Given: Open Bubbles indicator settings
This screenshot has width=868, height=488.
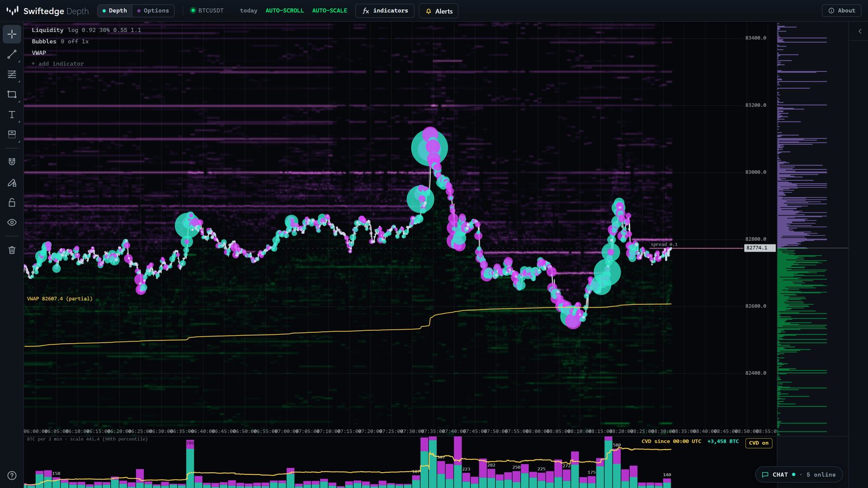Looking at the screenshot, I should pyautogui.click(x=44, y=42).
